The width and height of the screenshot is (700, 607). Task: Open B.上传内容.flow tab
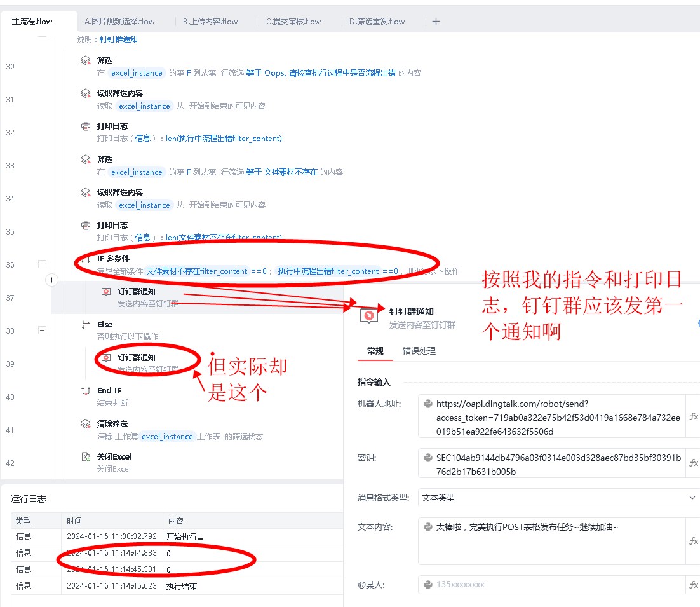[210, 22]
